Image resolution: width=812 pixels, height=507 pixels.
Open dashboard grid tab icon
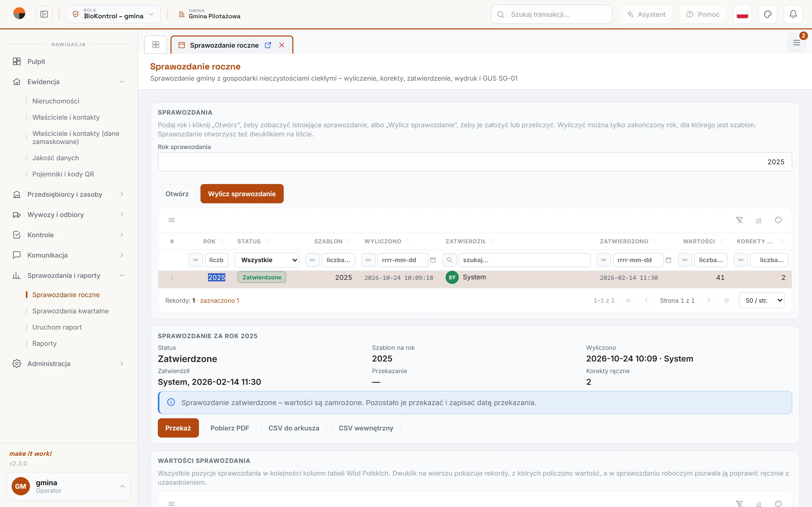pyautogui.click(x=156, y=45)
